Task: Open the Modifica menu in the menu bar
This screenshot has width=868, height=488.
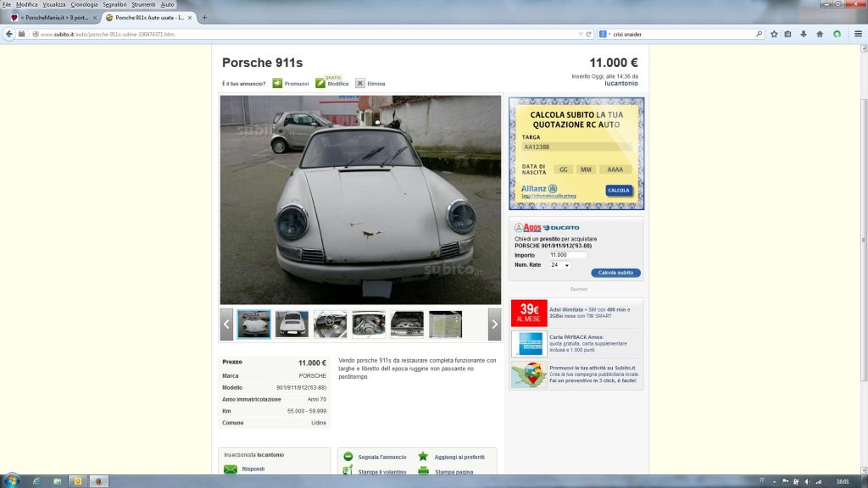Action: [26, 4]
